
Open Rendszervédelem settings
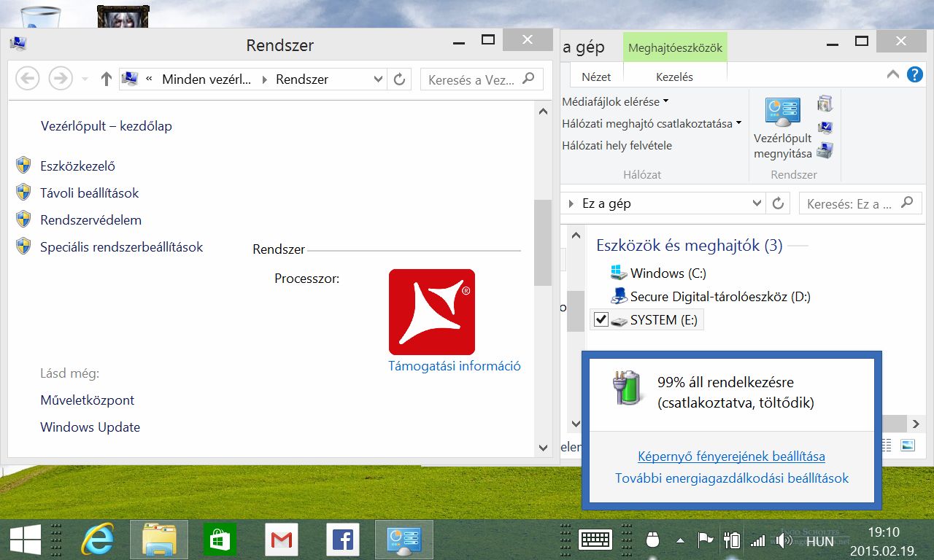[x=91, y=220]
